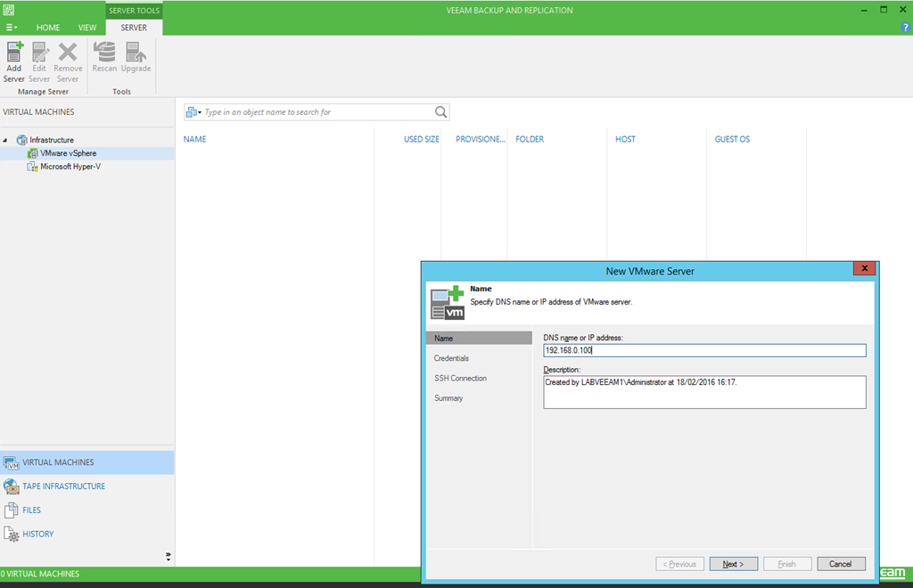913x588 pixels.
Task: Click the Previous button in wizard
Action: 679,564
